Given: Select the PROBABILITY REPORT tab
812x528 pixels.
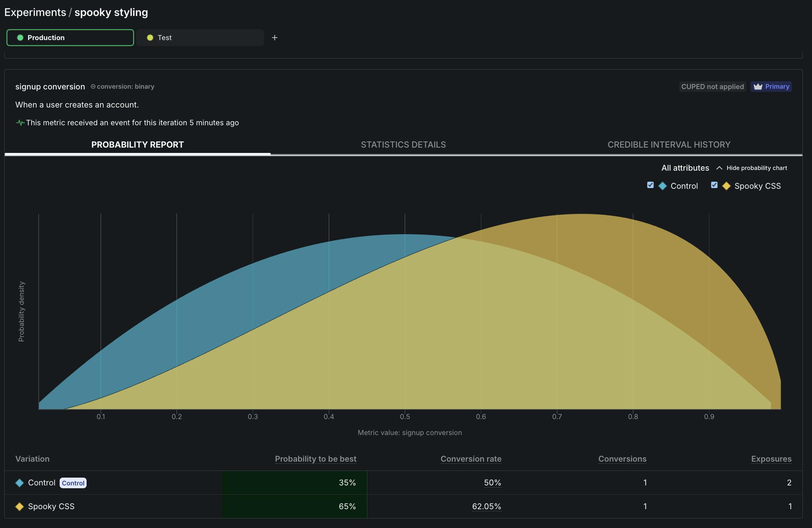Looking at the screenshot, I should pyautogui.click(x=137, y=144).
